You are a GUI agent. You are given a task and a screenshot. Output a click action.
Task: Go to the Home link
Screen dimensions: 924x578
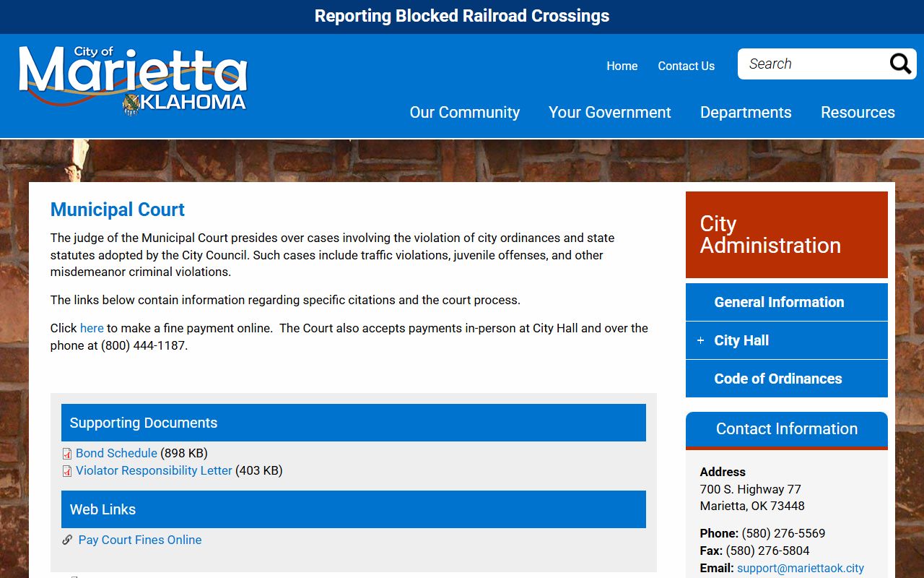[x=622, y=66]
